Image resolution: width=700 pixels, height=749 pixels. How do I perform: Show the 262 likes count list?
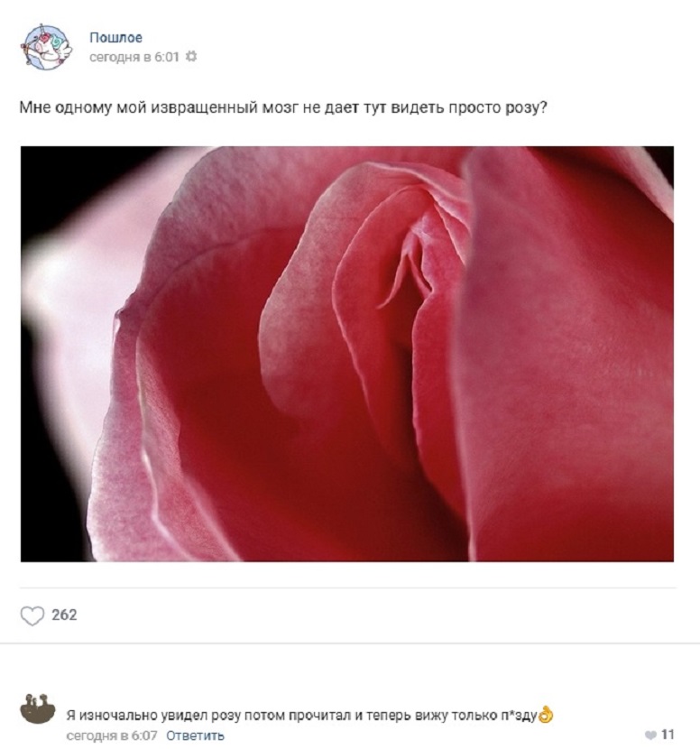coord(64,615)
